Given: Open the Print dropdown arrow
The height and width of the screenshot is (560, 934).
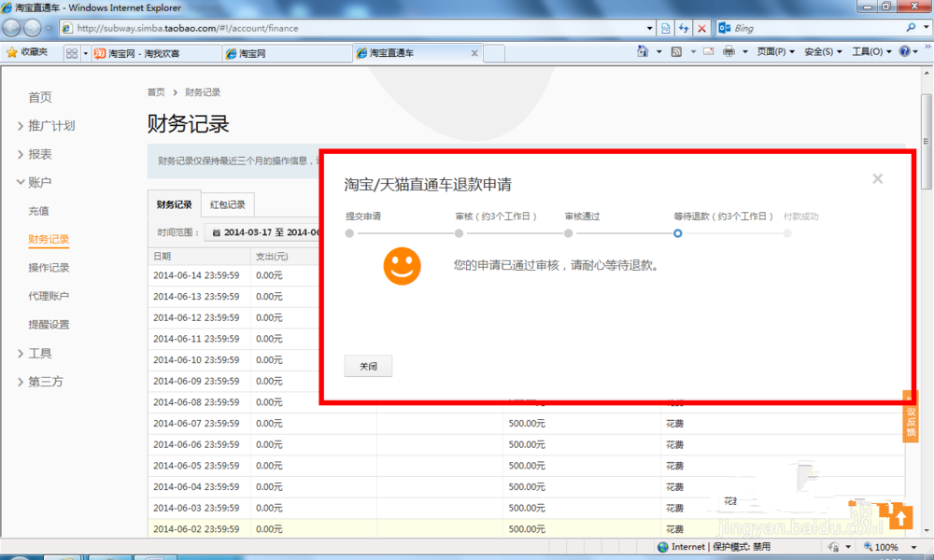Looking at the screenshot, I should point(744,51).
